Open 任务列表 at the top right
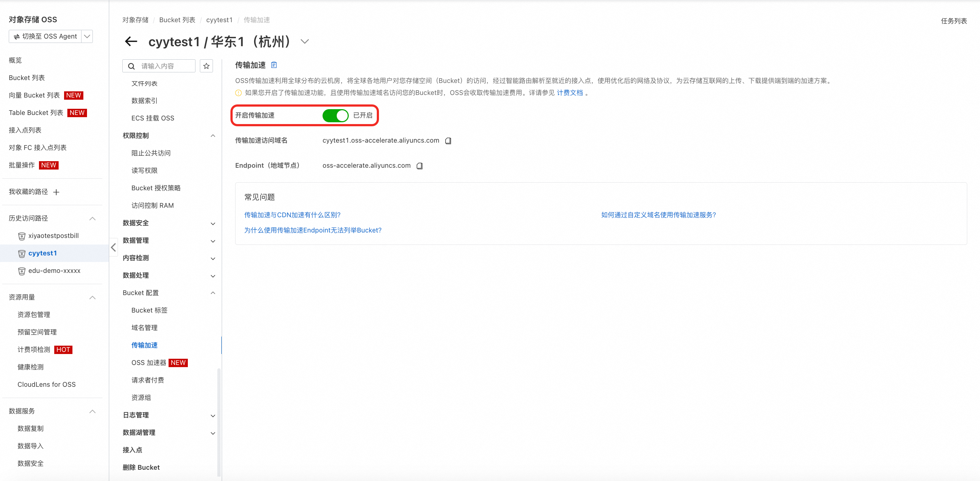 (954, 21)
